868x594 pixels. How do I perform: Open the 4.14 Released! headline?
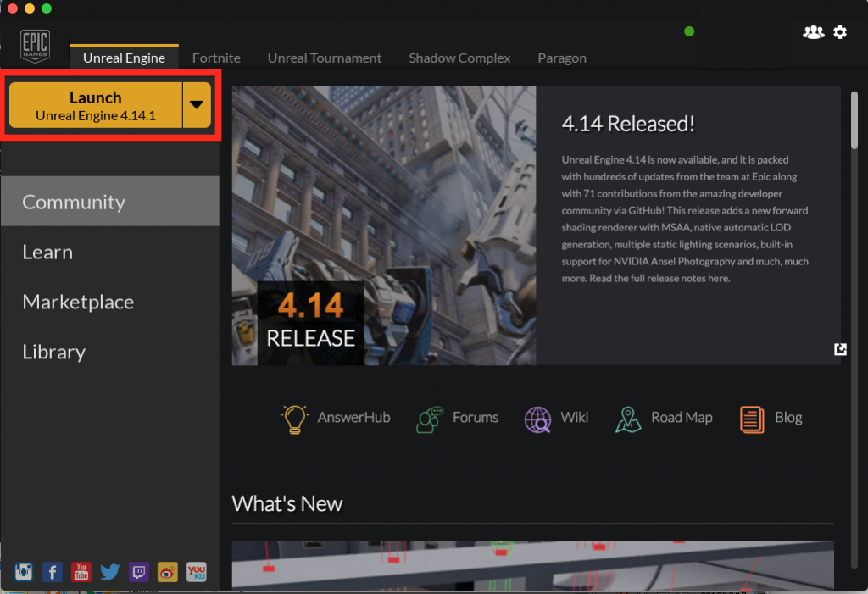click(x=628, y=124)
